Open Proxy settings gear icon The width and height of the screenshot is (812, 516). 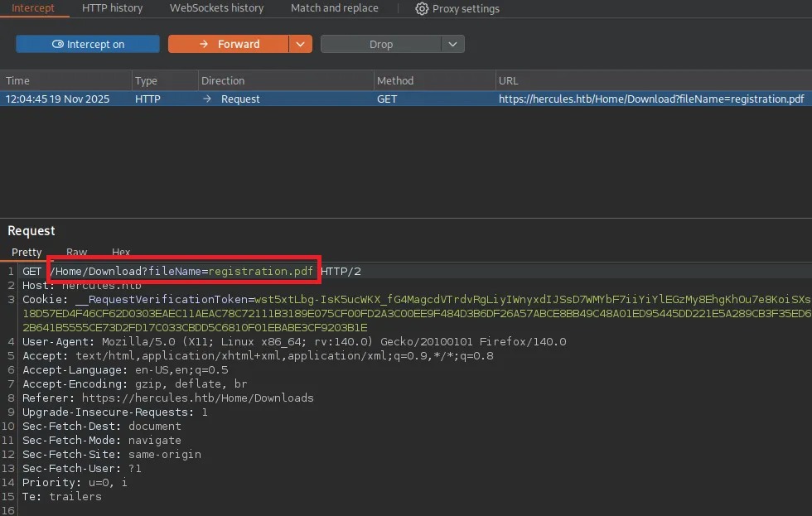[x=422, y=8]
